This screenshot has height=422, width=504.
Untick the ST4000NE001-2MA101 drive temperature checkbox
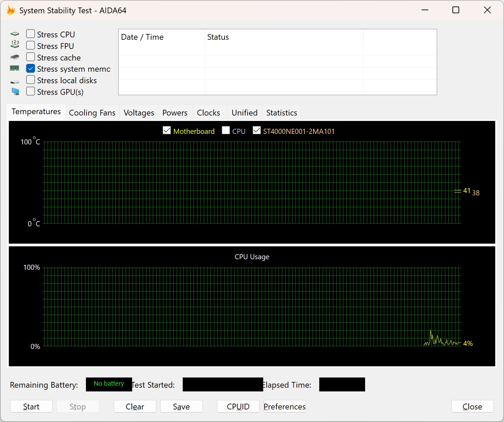coord(257,130)
